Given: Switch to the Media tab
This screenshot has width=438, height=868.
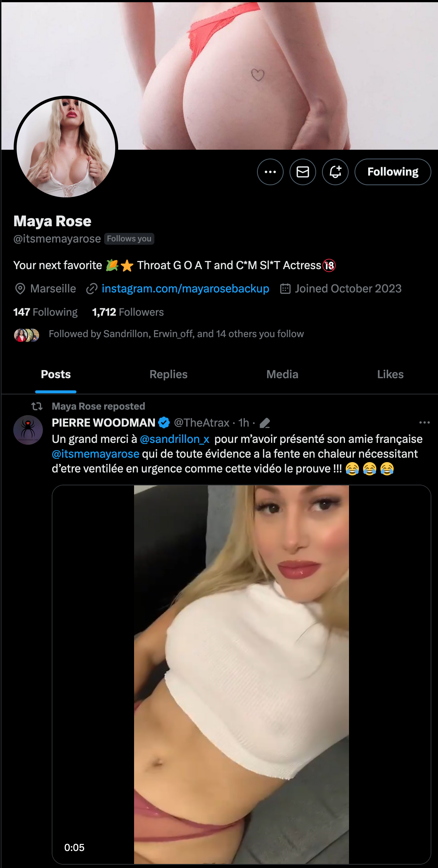Looking at the screenshot, I should tap(282, 374).
